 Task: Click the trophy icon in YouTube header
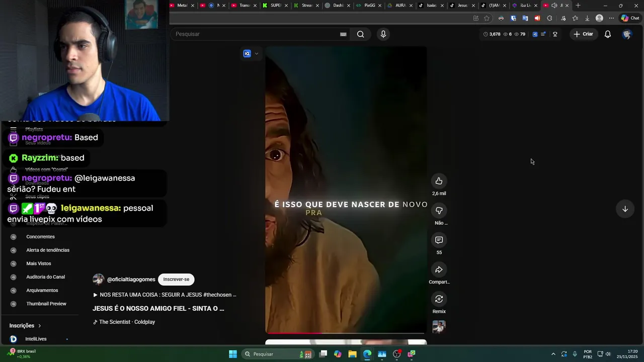(x=555, y=34)
